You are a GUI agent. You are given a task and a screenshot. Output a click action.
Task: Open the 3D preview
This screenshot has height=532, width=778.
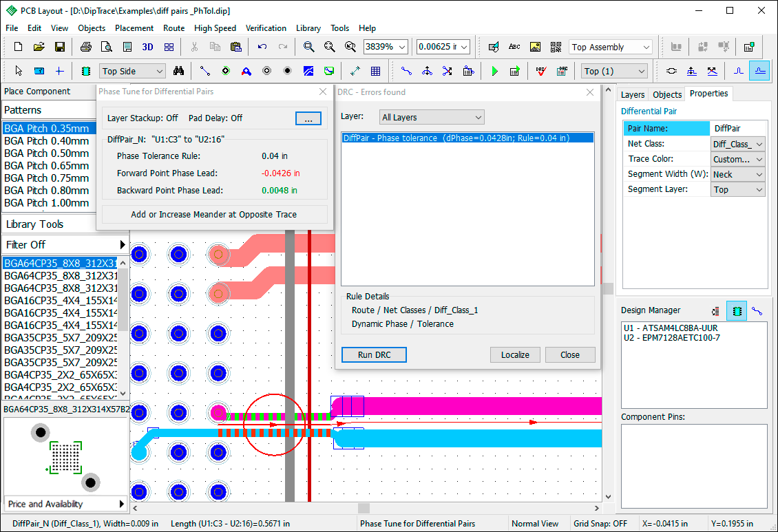click(147, 47)
